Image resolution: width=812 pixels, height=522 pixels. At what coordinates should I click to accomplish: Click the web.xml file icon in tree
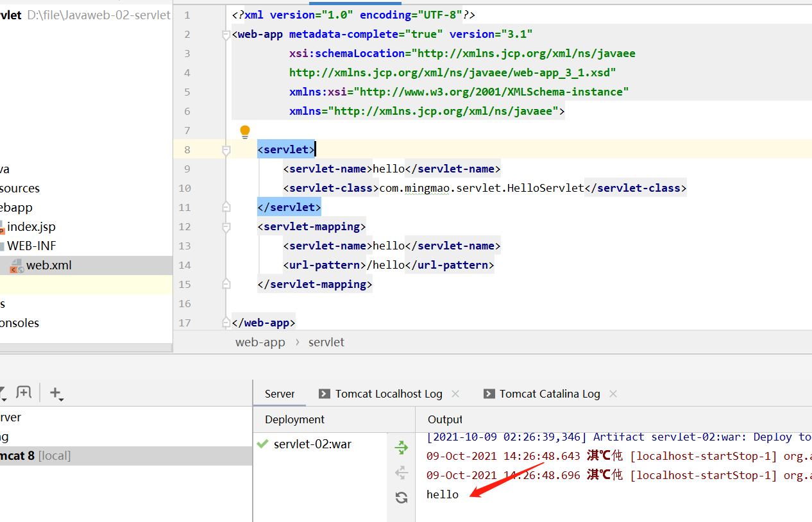[17, 265]
